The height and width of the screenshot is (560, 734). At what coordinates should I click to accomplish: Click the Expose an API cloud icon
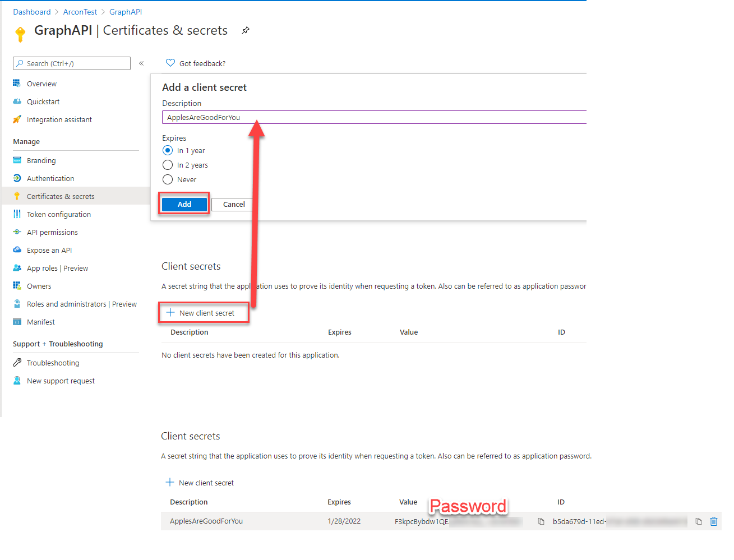pos(17,250)
